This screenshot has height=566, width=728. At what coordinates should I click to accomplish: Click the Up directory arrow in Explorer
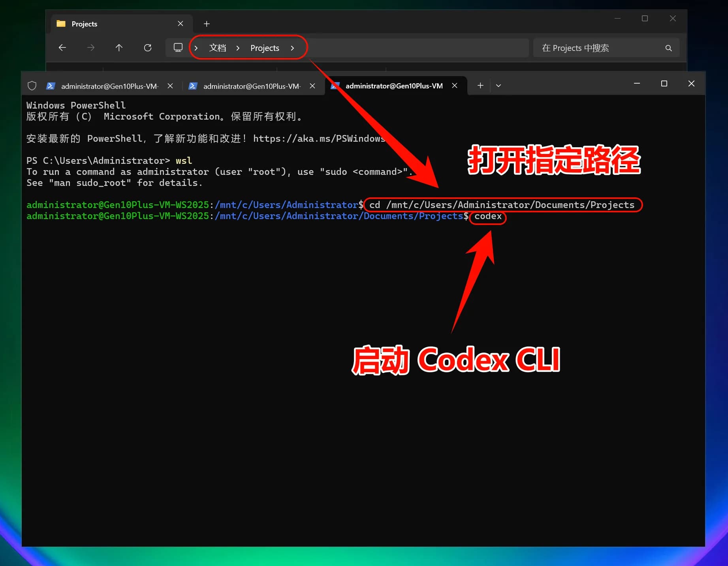pyautogui.click(x=119, y=48)
